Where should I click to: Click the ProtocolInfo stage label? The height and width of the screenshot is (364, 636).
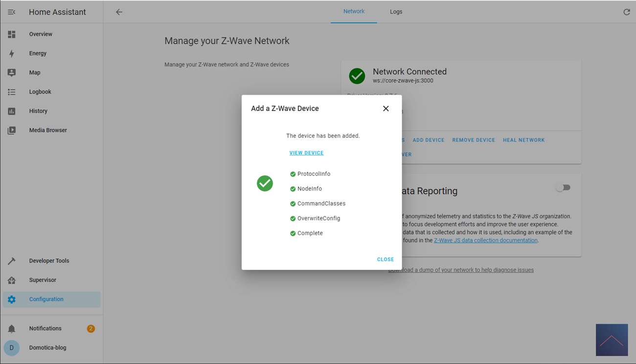tap(314, 174)
